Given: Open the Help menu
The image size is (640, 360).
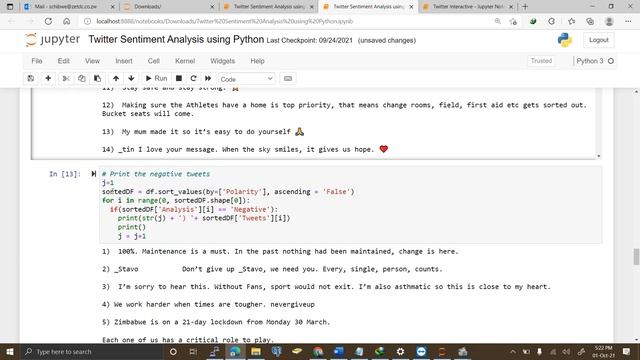Looking at the screenshot, I should click(257, 61).
